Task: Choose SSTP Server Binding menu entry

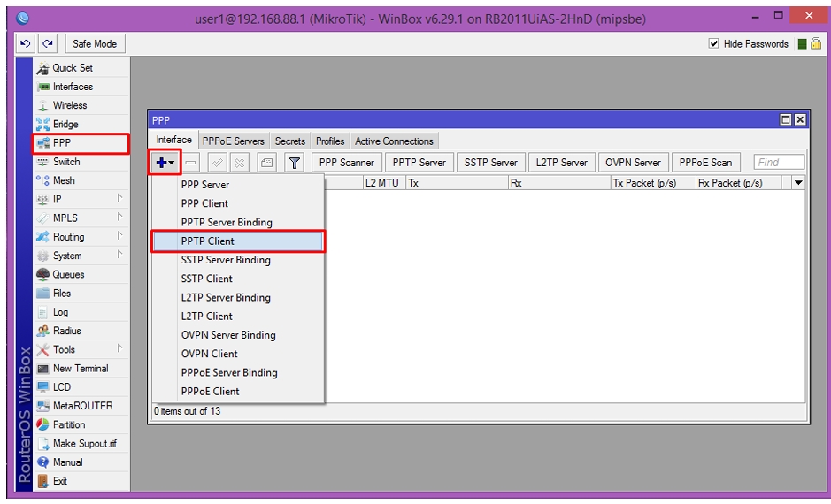Action: pos(238,260)
